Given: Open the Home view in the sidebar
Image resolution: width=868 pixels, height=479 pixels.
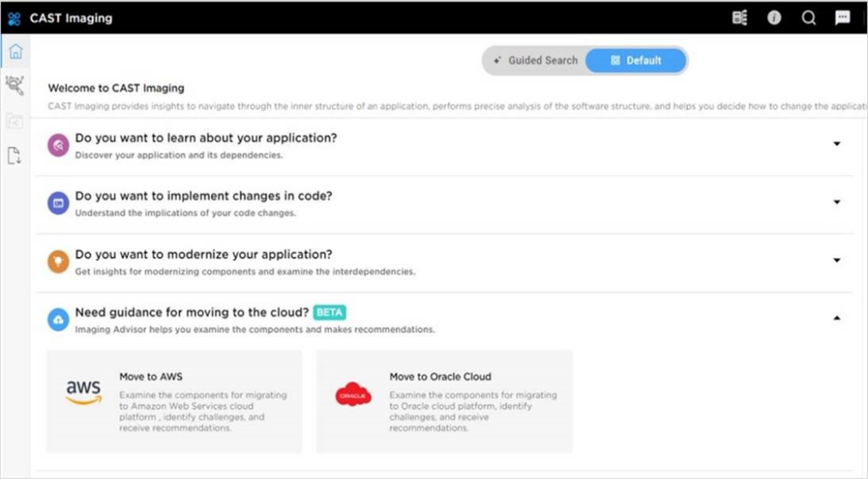Looking at the screenshot, I should click(x=16, y=52).
